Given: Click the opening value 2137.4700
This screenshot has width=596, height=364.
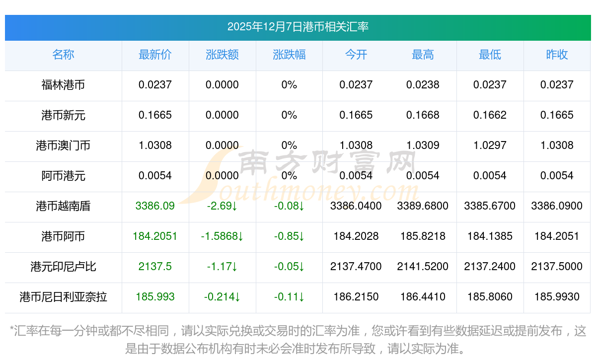Looking at the screenshot, I should point(356,267).
